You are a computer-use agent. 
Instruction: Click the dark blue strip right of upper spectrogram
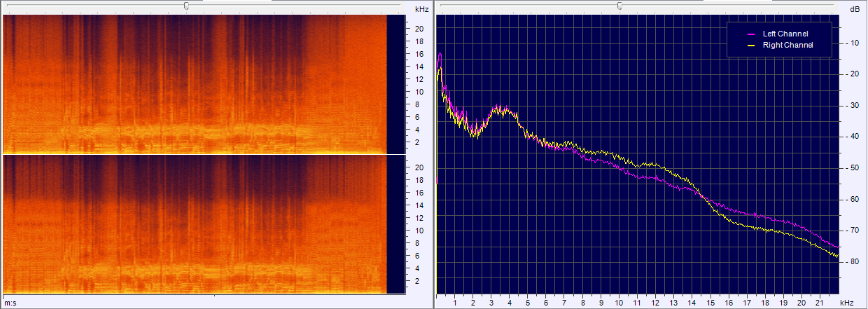coord(395,84)
